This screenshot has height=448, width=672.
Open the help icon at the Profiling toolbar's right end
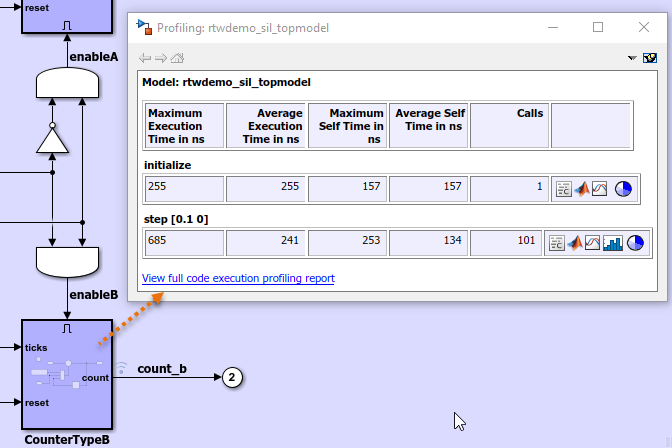point(650,58)
